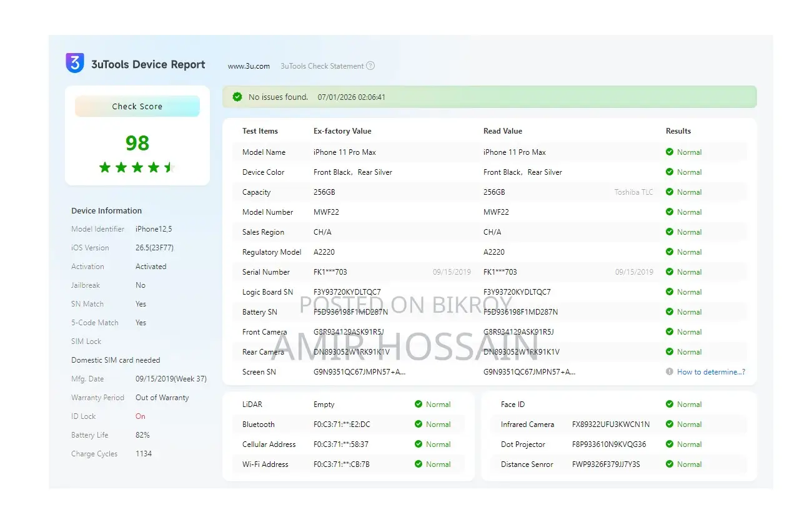Click the Cellular Address row check icon
The height and width of the screenshot is (525, 812).
[x=418, y=444]
